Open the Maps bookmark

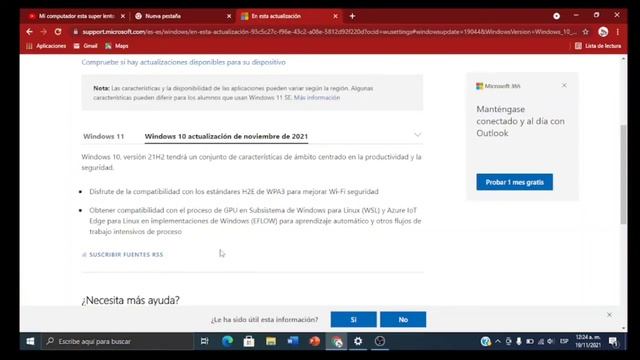click(117, 46)
